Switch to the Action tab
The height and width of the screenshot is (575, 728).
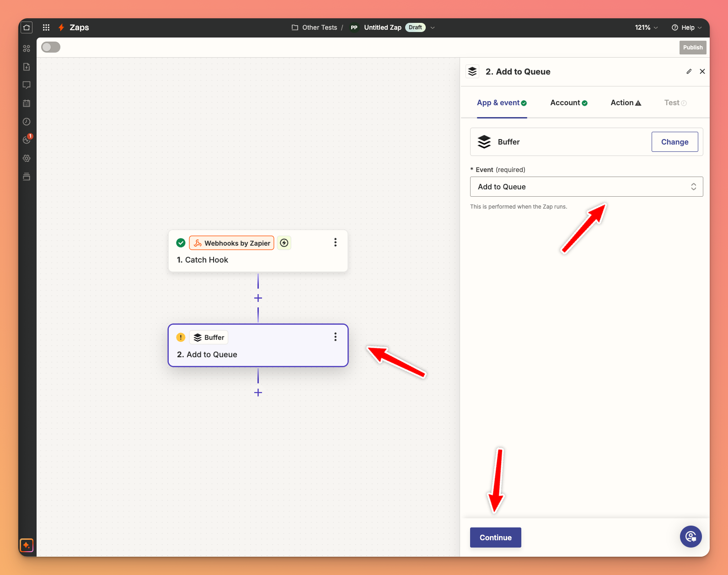[625, 103]
